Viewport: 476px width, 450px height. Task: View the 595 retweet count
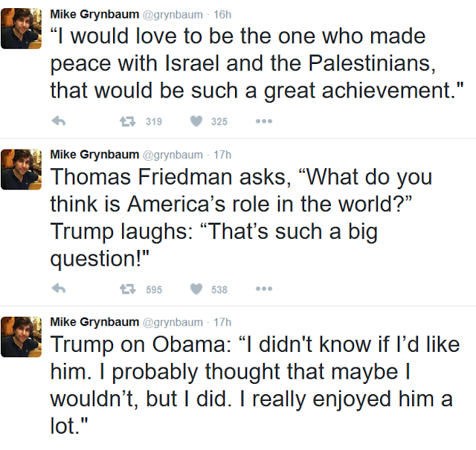coord(154,289)
